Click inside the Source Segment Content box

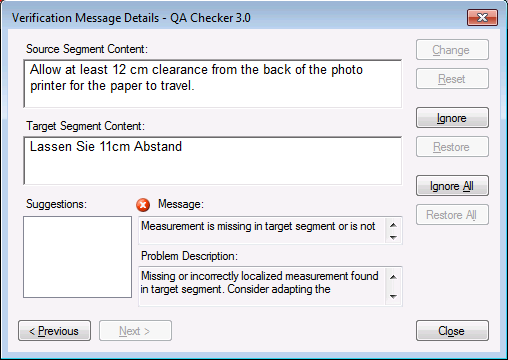pyautogui.click(x=213, y=84)
